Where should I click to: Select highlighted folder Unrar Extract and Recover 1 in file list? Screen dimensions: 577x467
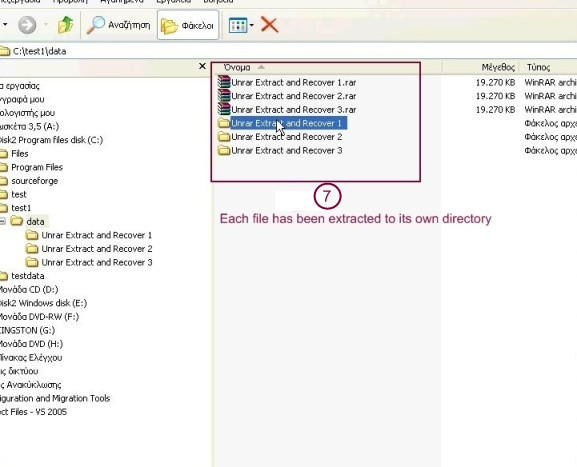point(288,123)
